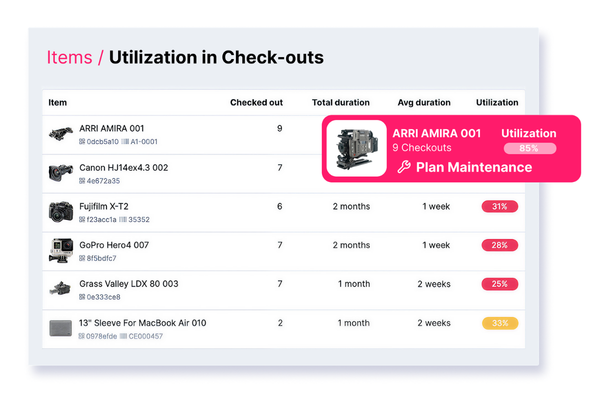Image resolution: width=600 pixels, height=400 pixels.
Task: Click the barcode icon next to 35352
Action: (122, 220)
